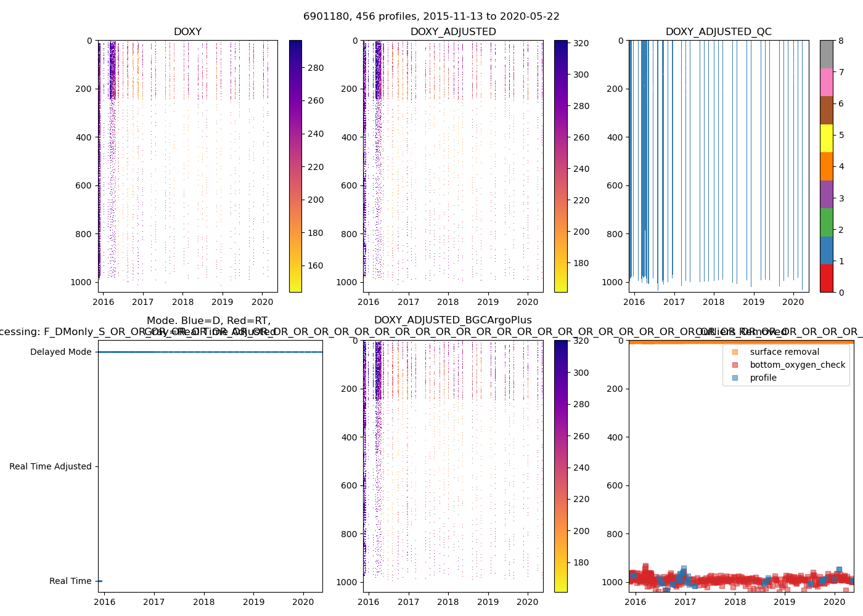The width and height of the screenshot is (863, 616).
Task: Select the yellow segment of QC colorbar
Action: 826,138
